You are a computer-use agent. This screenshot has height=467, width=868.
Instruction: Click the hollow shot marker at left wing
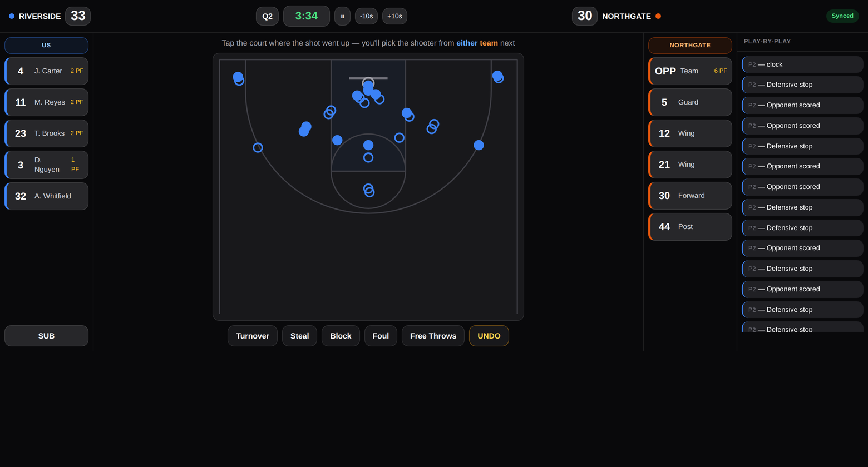[x=258, y=147]
